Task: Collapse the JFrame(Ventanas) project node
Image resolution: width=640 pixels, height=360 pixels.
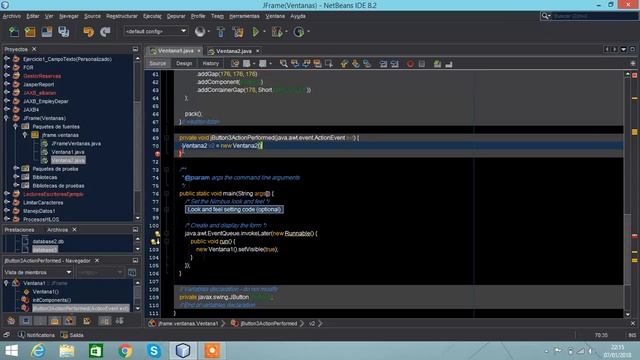Action: [x=7, y=118]
